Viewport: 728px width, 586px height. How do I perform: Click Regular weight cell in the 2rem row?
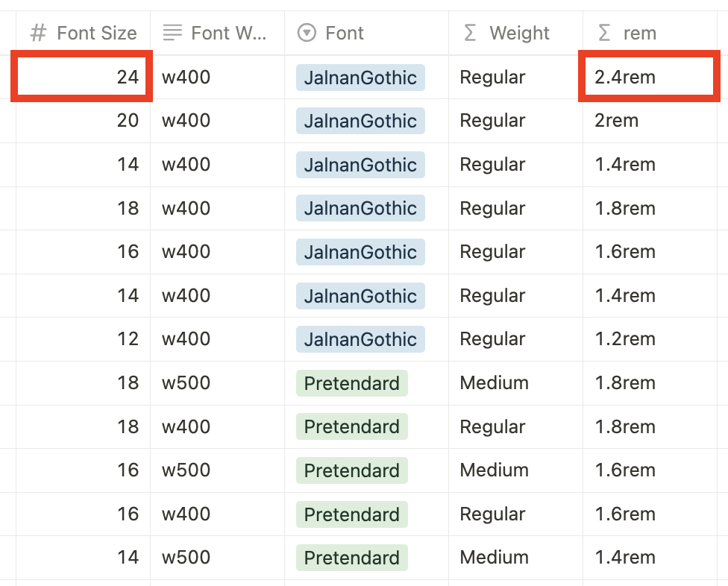pos(516,121)
